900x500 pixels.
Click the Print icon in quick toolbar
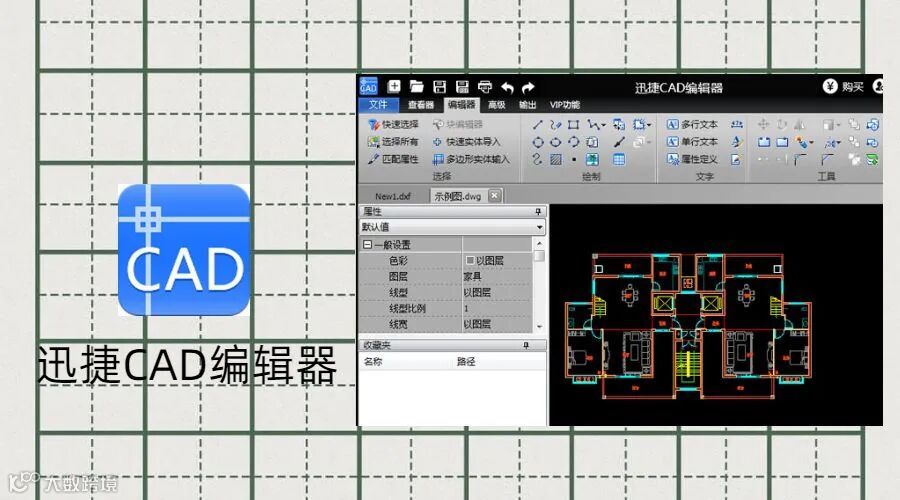point(485,87)
